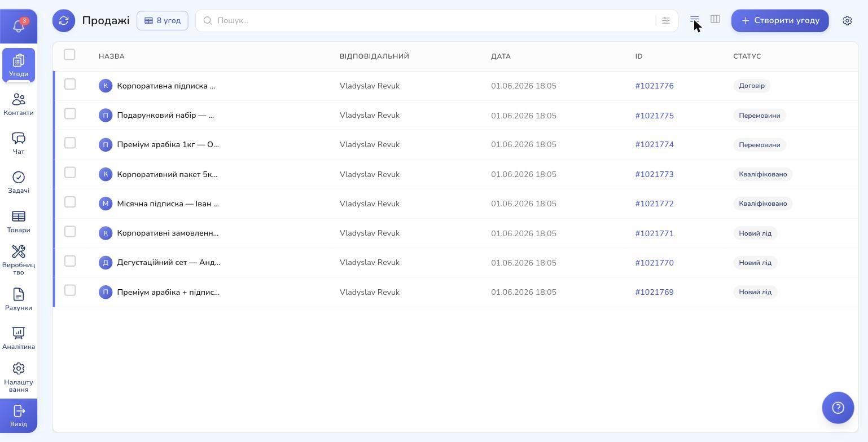Click the ID column header
Screen dimensions: 868x442
point(639,56)
